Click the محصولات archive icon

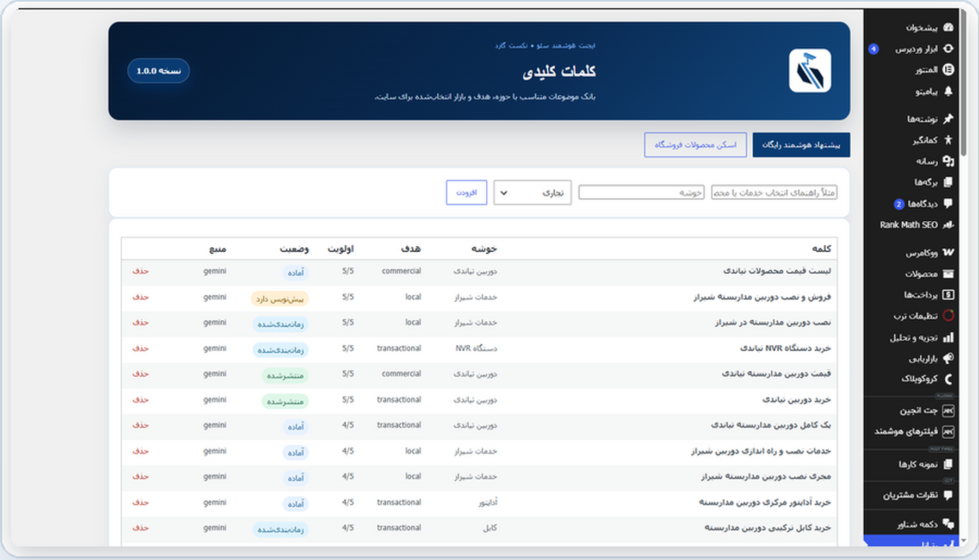click(x=948, y=273)
